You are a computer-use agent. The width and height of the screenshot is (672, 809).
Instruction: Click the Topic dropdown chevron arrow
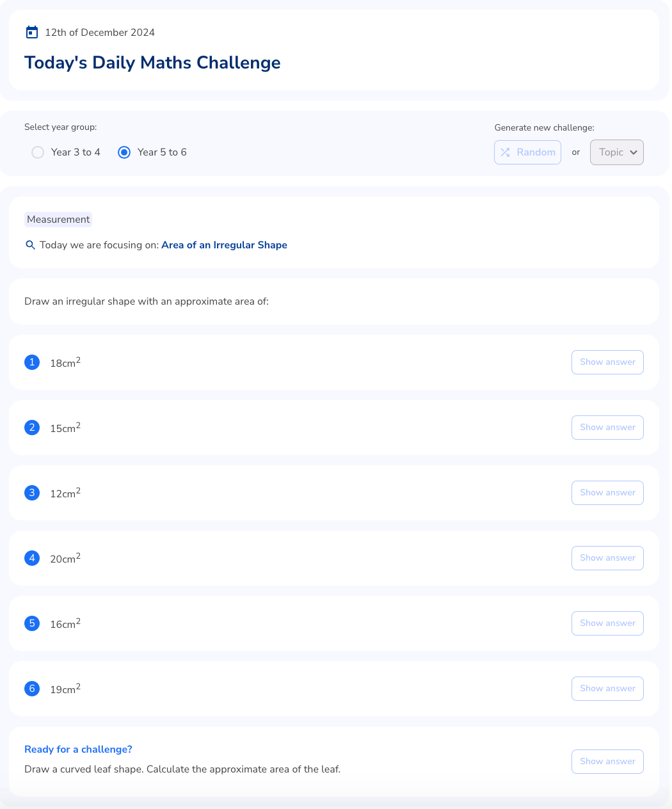coord(634,152)
